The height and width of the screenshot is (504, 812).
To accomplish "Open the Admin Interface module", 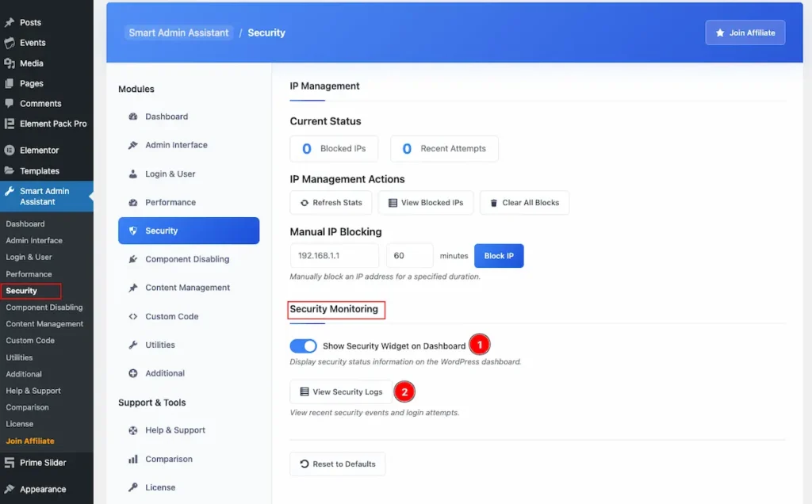I will coord(189,145).
